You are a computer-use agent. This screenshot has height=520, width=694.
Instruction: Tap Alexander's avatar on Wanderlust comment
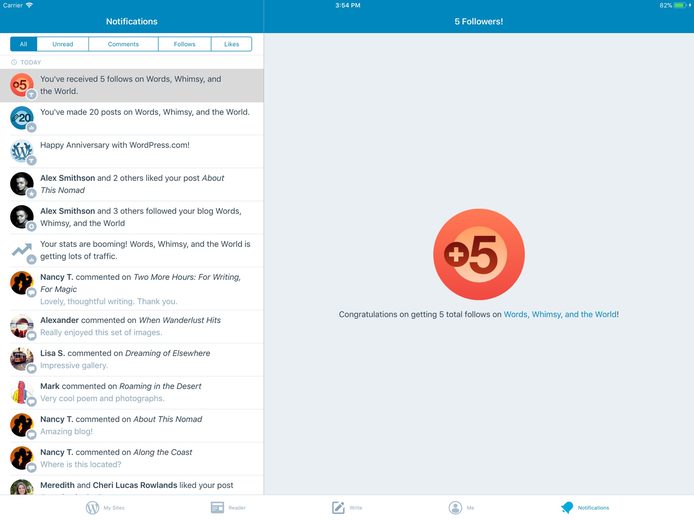[x=22, y=326]
